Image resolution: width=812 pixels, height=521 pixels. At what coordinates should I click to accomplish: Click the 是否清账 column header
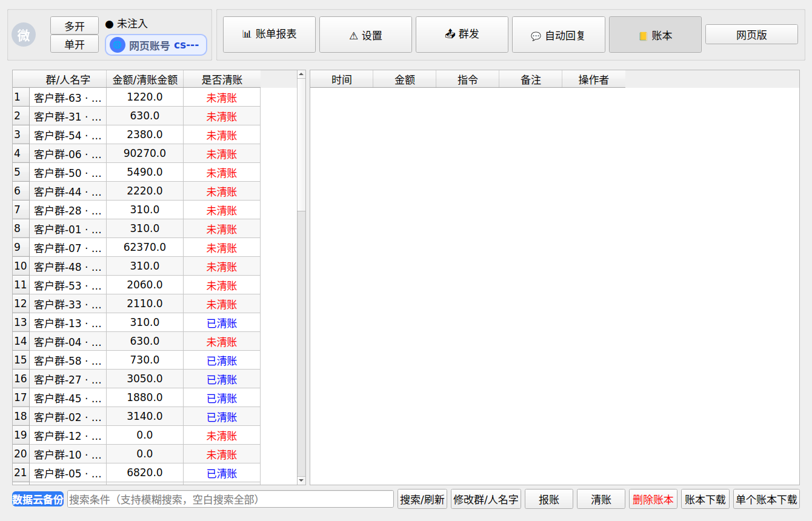point(222,79)
